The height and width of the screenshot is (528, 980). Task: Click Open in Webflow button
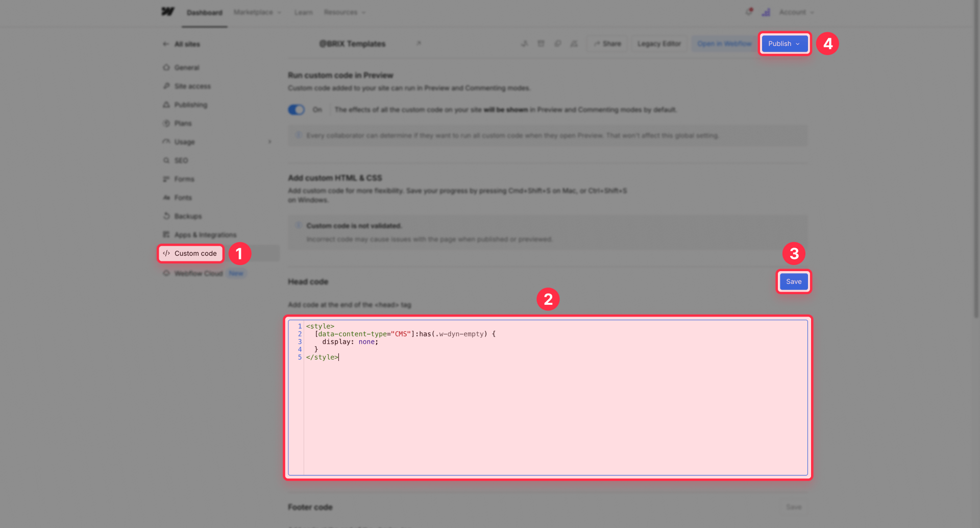pos(724,43)
